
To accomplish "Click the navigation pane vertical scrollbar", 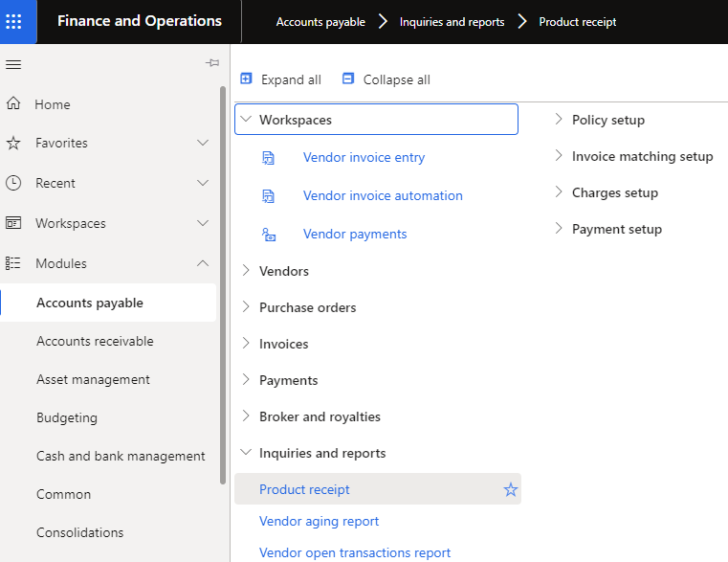I will tap(223, 285).
